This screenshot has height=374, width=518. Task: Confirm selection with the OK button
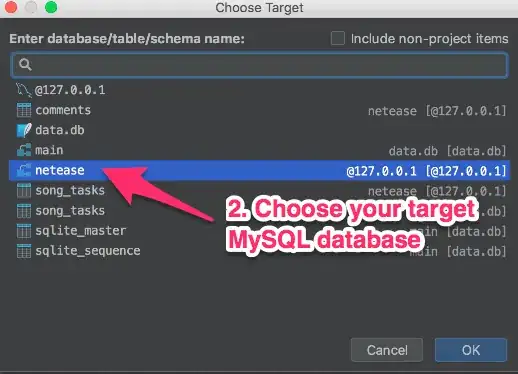click(471, 350)
